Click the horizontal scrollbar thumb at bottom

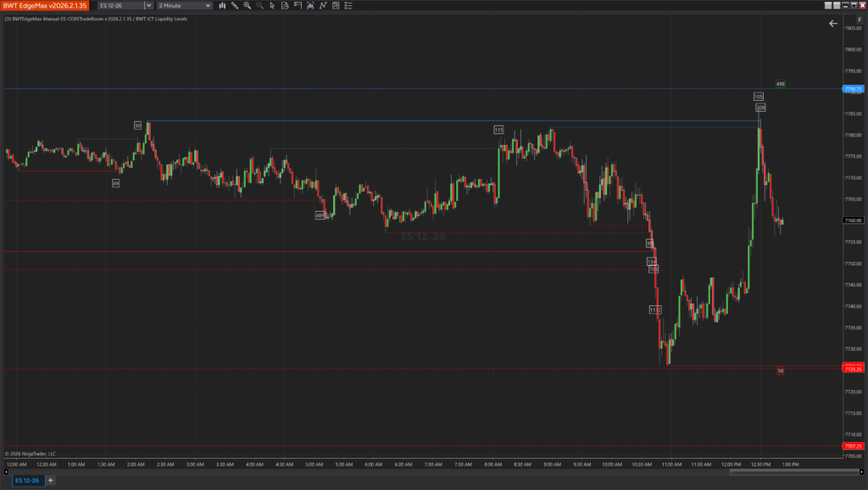click(793, 471)
